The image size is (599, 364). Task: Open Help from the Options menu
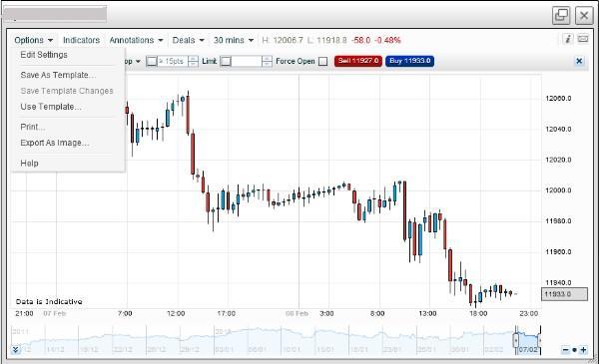[x=29, y=164]
